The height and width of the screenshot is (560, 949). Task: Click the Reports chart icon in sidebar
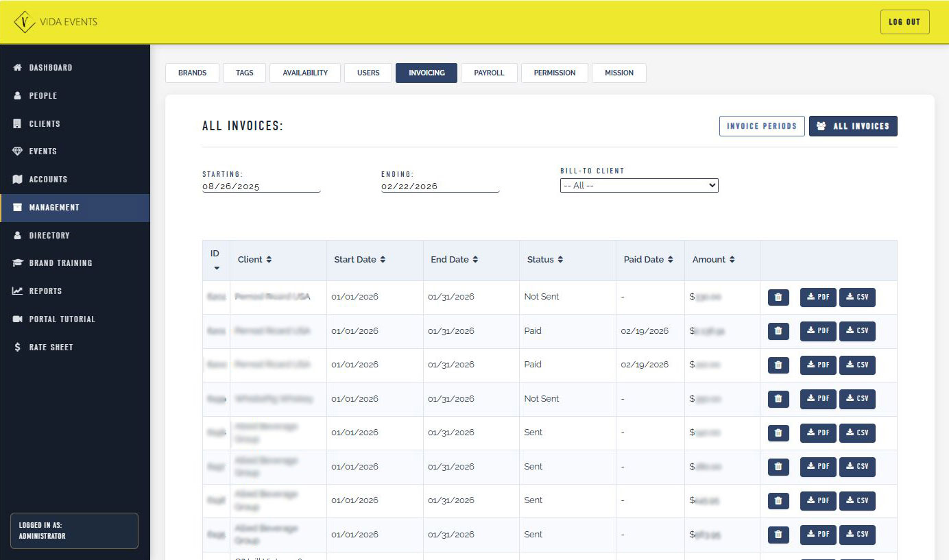pos(18,291)
